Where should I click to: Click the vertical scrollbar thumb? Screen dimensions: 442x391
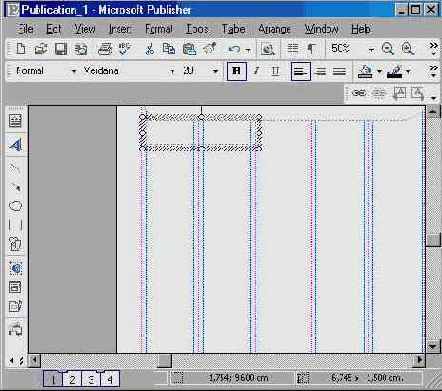(x=433, y=240)
